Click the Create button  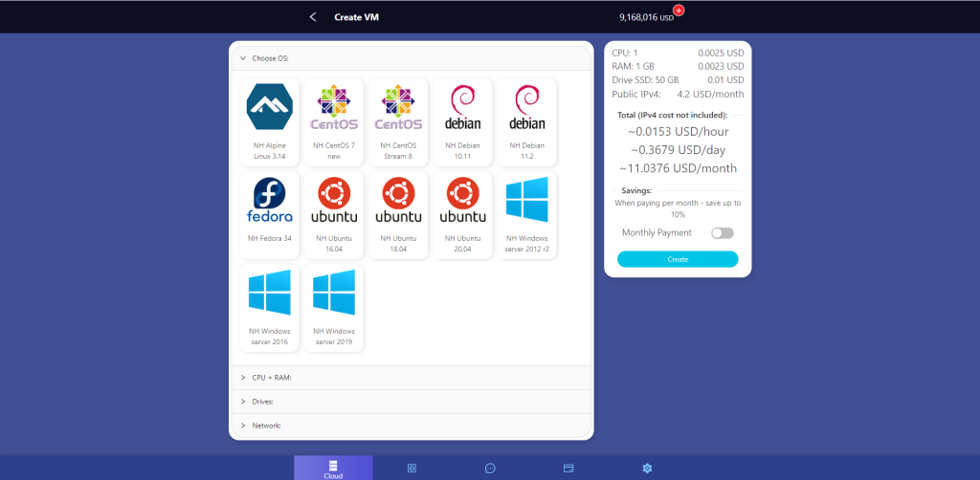coord(678,259)
